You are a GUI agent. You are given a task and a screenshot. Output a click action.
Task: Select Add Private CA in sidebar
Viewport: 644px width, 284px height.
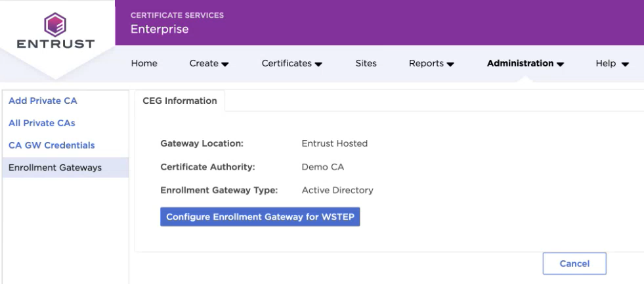point(43,101)
